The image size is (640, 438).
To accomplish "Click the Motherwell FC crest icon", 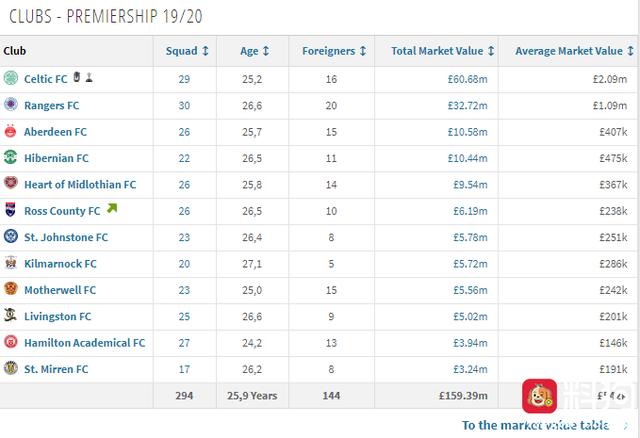I will pyautogui.click(x=11, y=289).
